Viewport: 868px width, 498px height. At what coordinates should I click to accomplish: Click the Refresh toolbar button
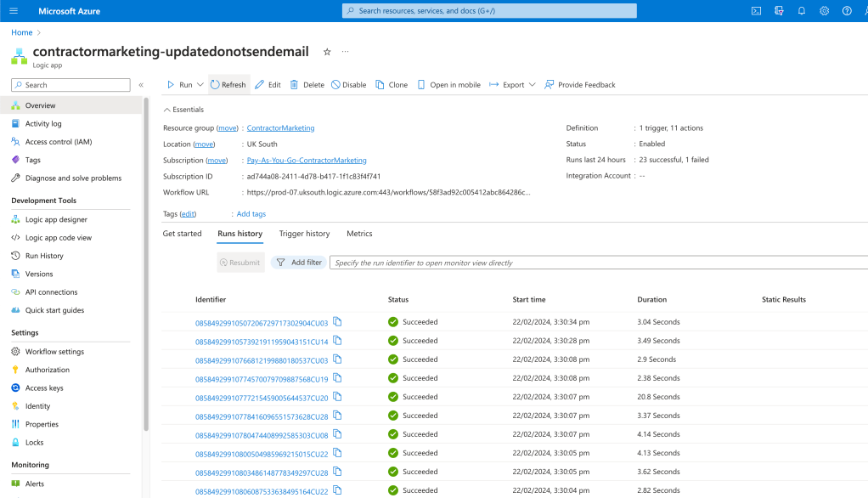(x=228, y=85)
